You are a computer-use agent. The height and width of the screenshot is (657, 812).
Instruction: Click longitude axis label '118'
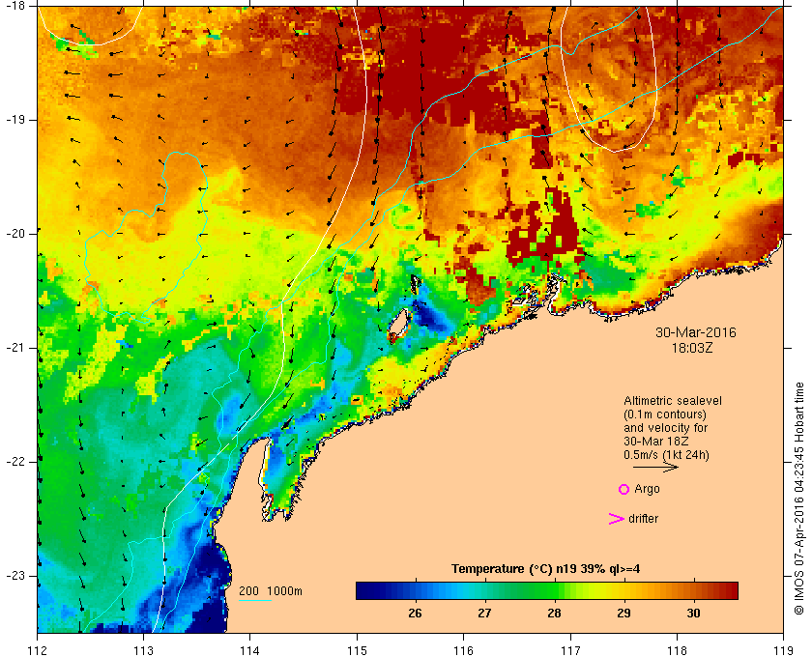pos(677,650)
